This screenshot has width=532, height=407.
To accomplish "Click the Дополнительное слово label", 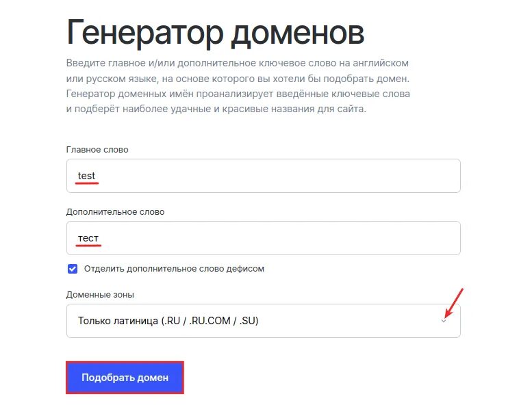I will point(115,212).
